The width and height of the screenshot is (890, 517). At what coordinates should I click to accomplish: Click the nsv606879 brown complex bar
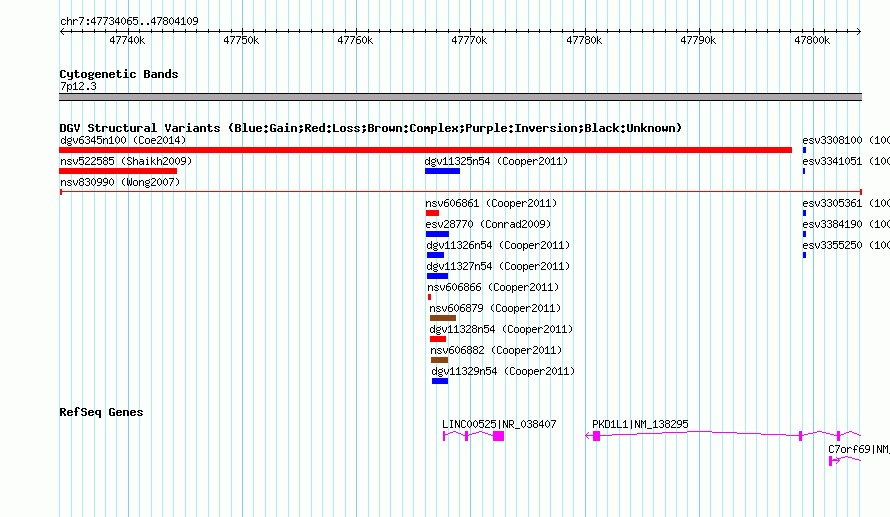[x=443, y=318]
